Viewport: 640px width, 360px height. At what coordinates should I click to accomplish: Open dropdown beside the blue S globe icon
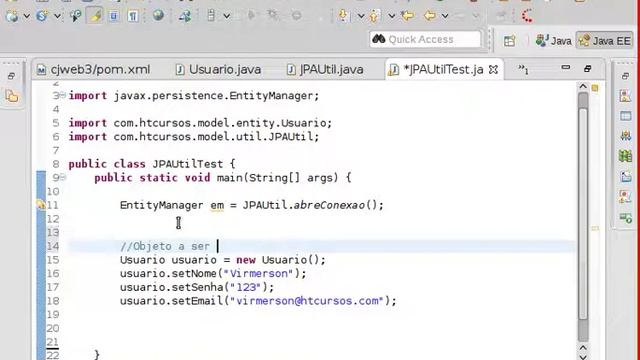(x=58, y=16)
